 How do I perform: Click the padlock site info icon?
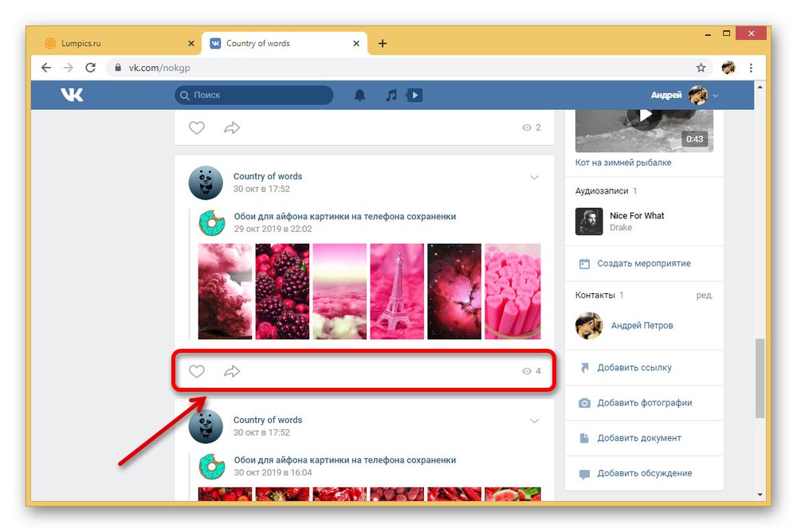point(118,68)
